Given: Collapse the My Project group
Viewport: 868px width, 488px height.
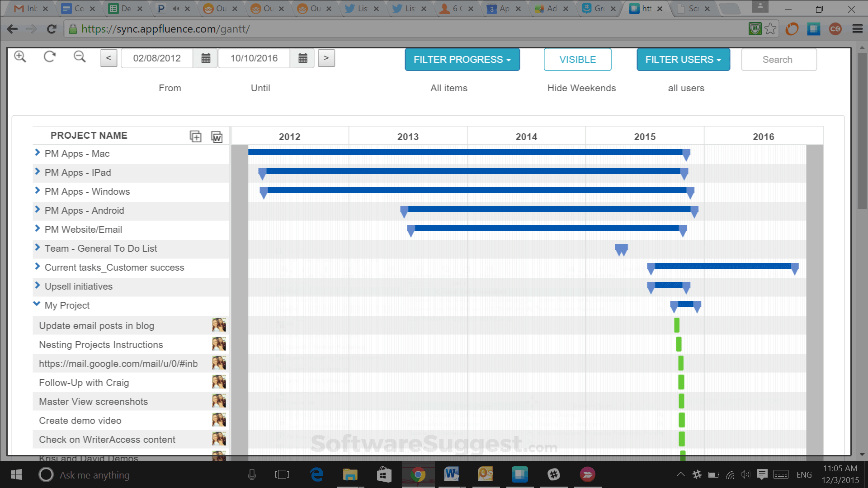Looking at the screenshot, I should click(37, 304).
